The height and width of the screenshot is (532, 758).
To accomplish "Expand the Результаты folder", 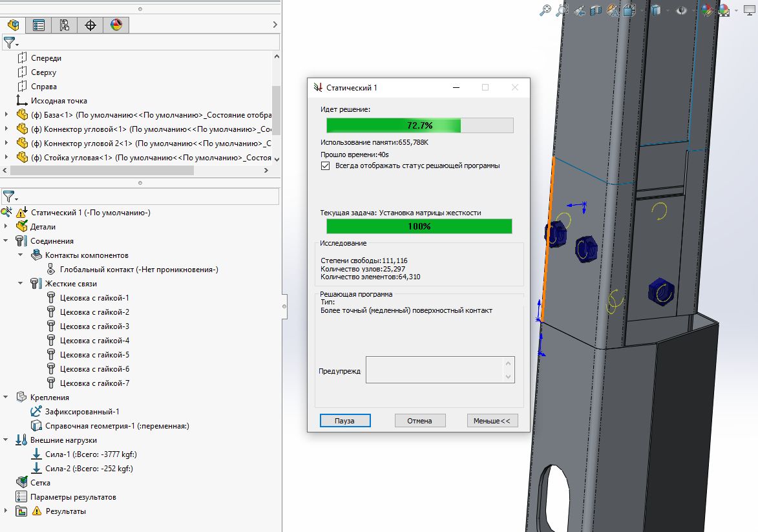I will pos(6,511).
